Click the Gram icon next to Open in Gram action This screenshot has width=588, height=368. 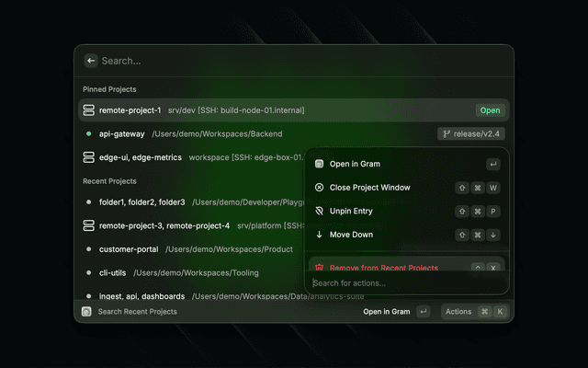(x=319, y=164)
